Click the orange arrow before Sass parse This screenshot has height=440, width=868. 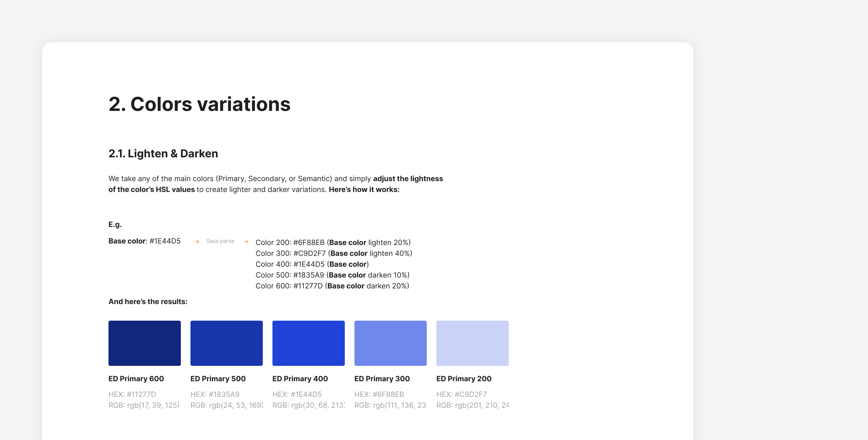click(x=197, y=242)
